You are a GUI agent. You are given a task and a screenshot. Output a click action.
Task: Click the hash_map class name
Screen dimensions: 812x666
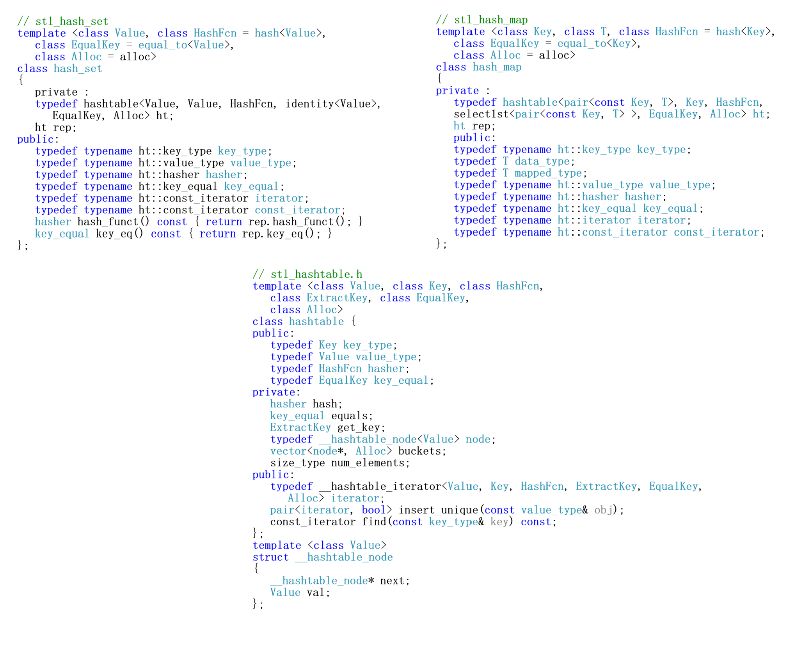coord(496,67)
